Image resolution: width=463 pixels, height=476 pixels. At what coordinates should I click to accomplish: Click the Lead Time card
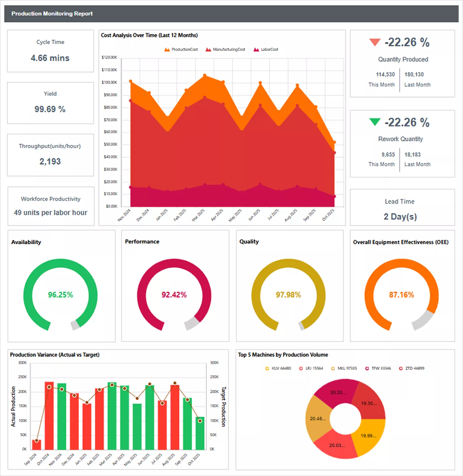pos(400,208)
